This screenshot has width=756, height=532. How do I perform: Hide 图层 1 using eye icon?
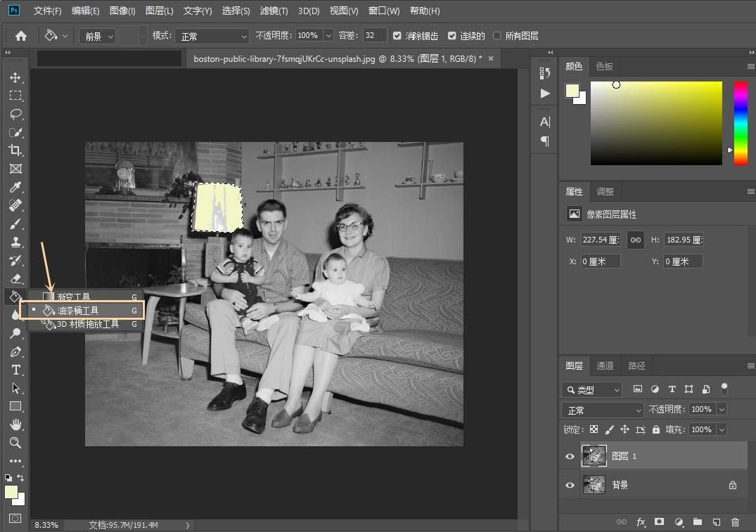click(570, 456)
